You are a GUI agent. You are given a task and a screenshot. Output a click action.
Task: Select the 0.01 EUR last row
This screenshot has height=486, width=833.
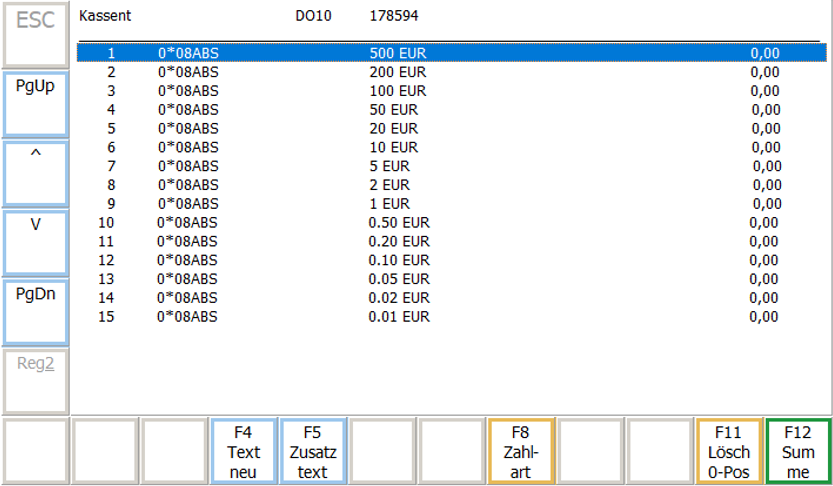point(398,316)
